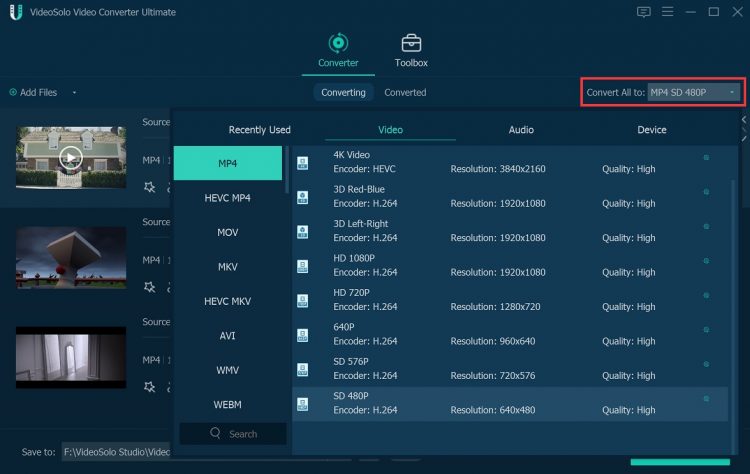
Task: Open the Converter tab
Action: coord(338,51)
